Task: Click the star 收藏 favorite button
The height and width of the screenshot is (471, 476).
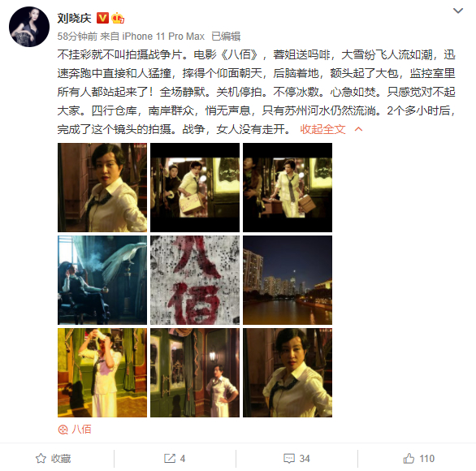Action: (53, 458)
